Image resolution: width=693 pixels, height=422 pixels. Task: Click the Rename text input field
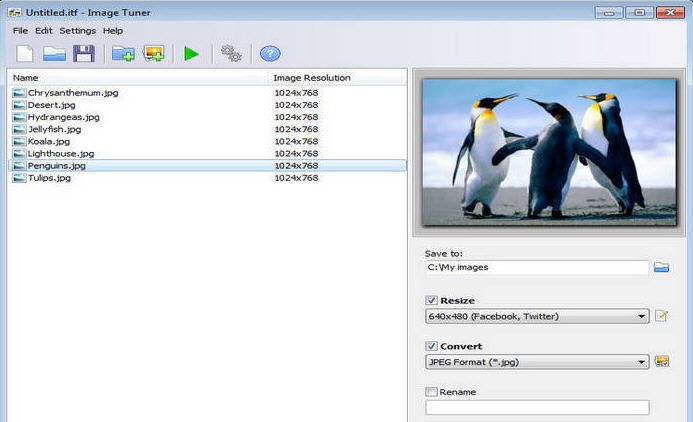coord(537,407)
